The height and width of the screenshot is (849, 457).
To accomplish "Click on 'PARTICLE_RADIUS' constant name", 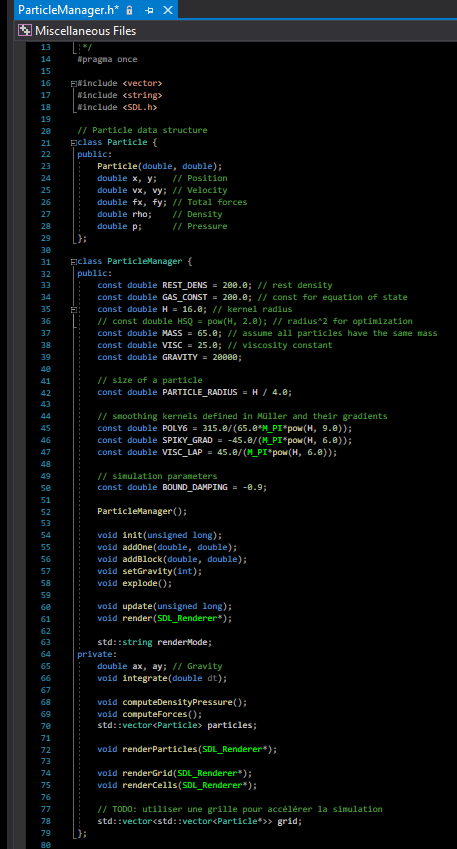I will pyautogui.click(x=200, y=393).
